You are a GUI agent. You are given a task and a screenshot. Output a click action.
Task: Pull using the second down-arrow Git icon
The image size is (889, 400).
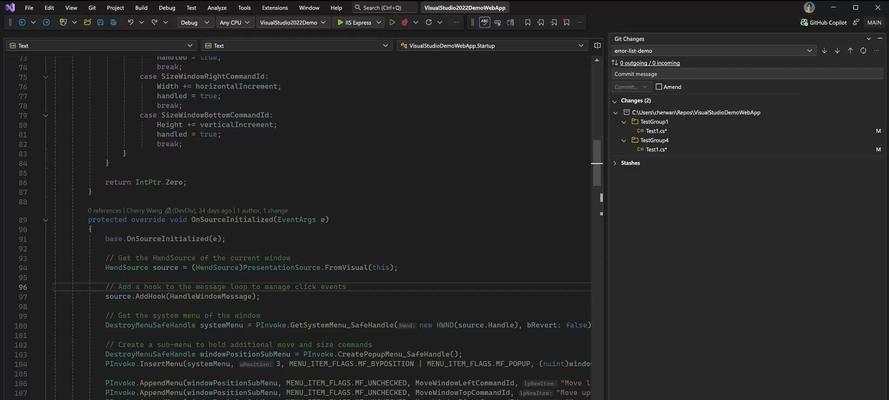[837, 50]
